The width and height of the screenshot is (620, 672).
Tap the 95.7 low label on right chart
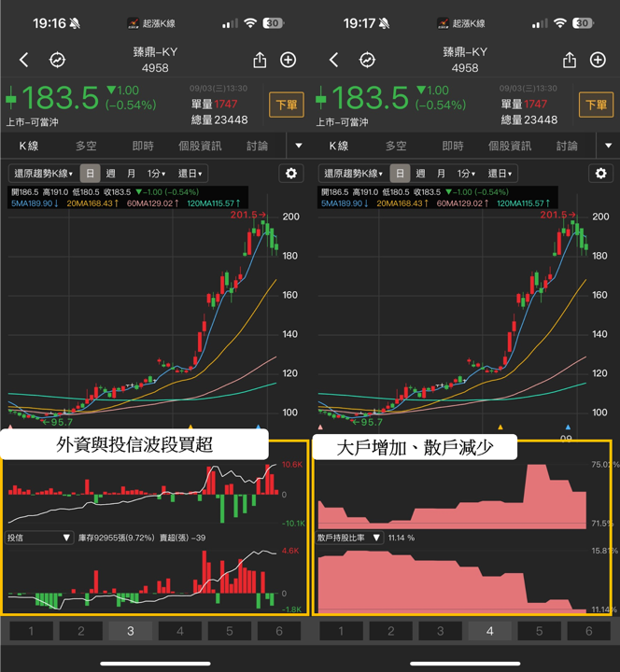click(x=368, y=422)
